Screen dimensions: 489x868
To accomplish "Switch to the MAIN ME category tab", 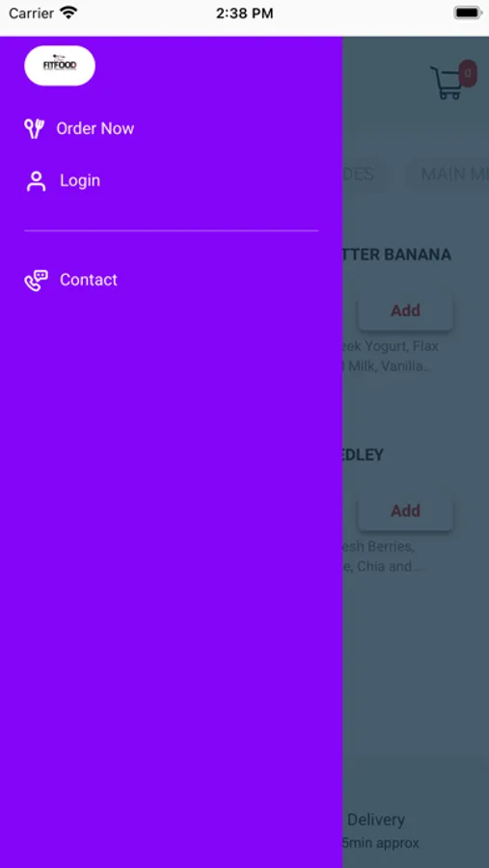I will tap(448, 175).
